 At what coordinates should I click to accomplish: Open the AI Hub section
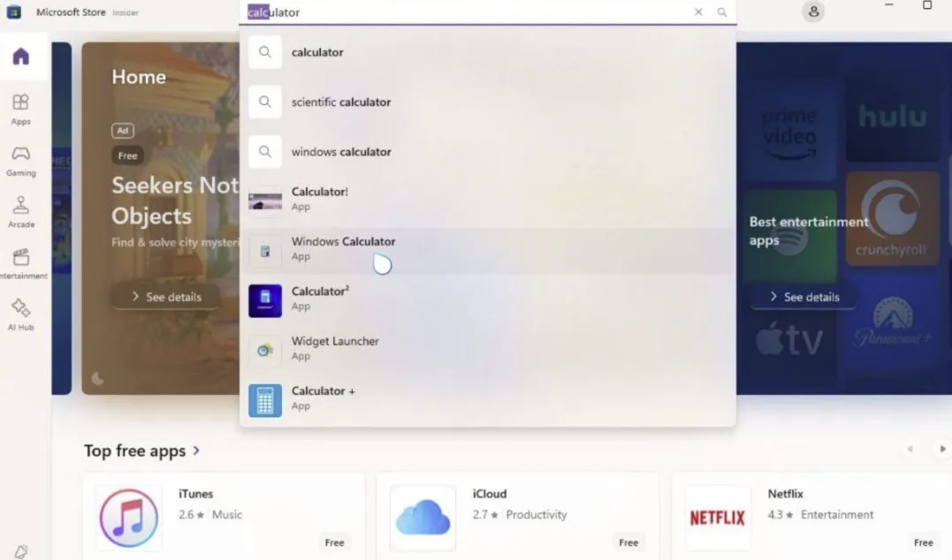coord(20,314)
